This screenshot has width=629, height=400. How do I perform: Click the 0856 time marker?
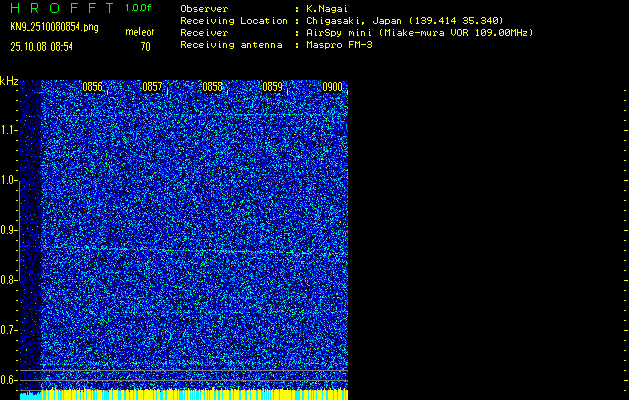pos(92,87)
